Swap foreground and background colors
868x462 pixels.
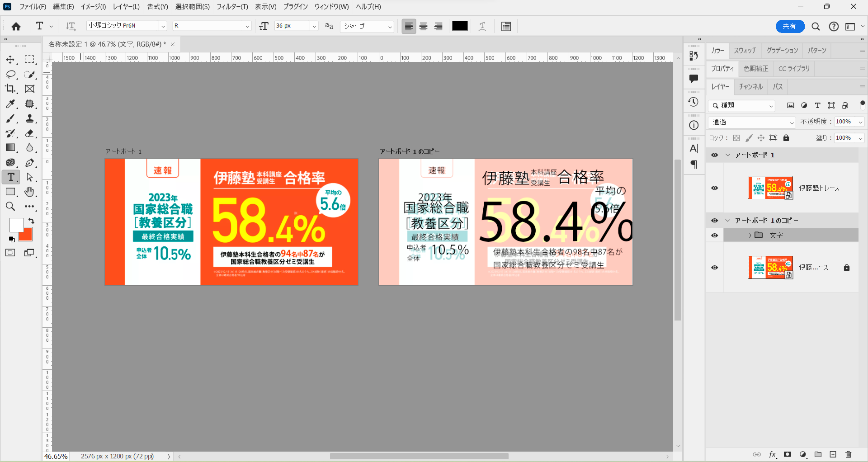click(31, 221)
